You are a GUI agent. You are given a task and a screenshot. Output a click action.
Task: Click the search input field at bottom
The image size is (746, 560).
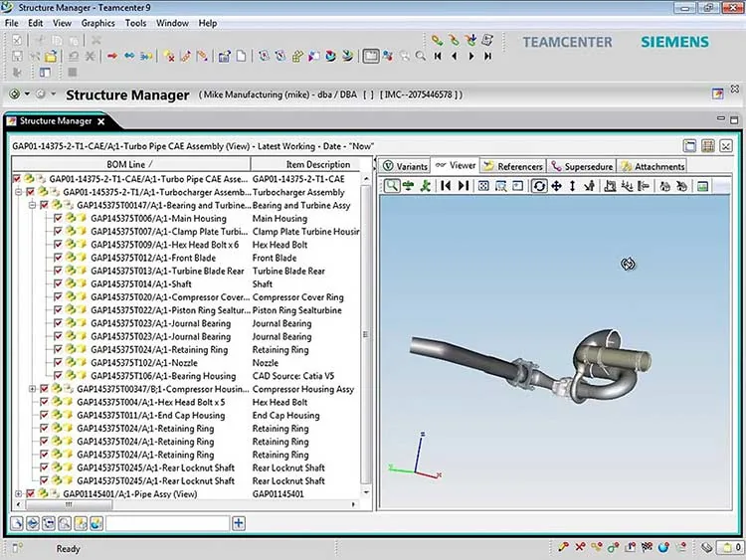168,523
